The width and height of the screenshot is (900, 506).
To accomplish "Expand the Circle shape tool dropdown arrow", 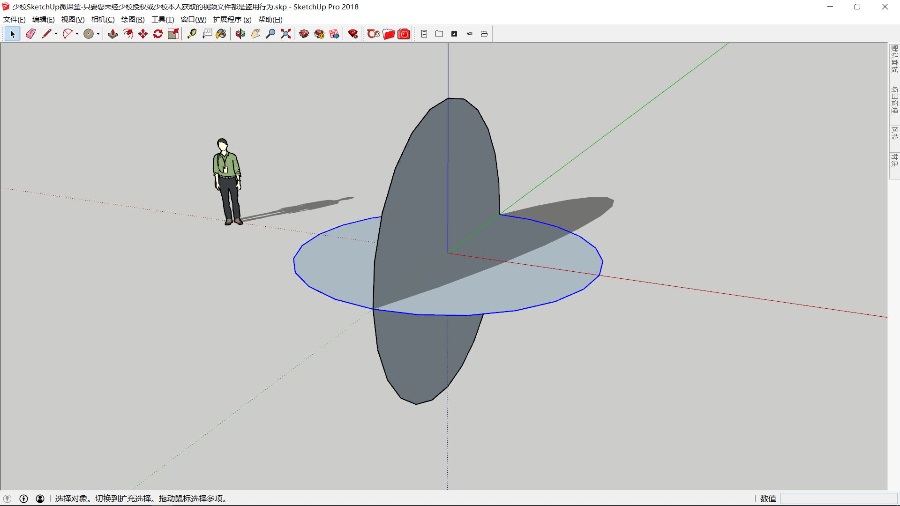I will 98,34.
